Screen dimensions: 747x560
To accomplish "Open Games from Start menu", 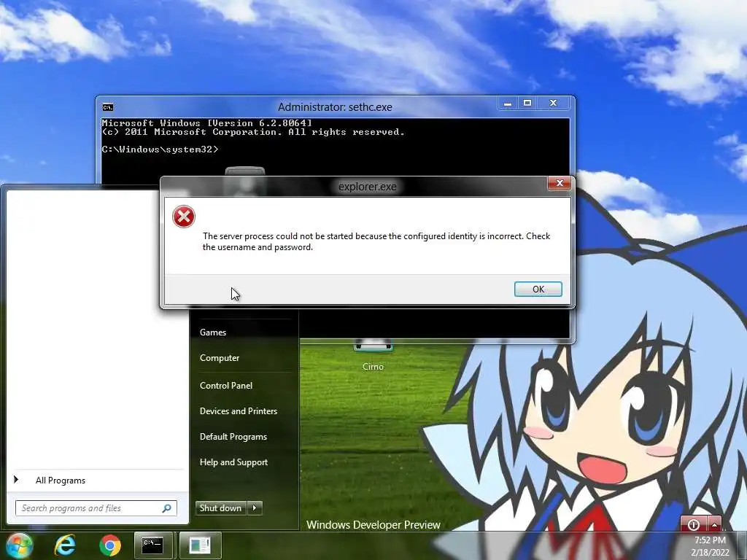I will point(213,332).
